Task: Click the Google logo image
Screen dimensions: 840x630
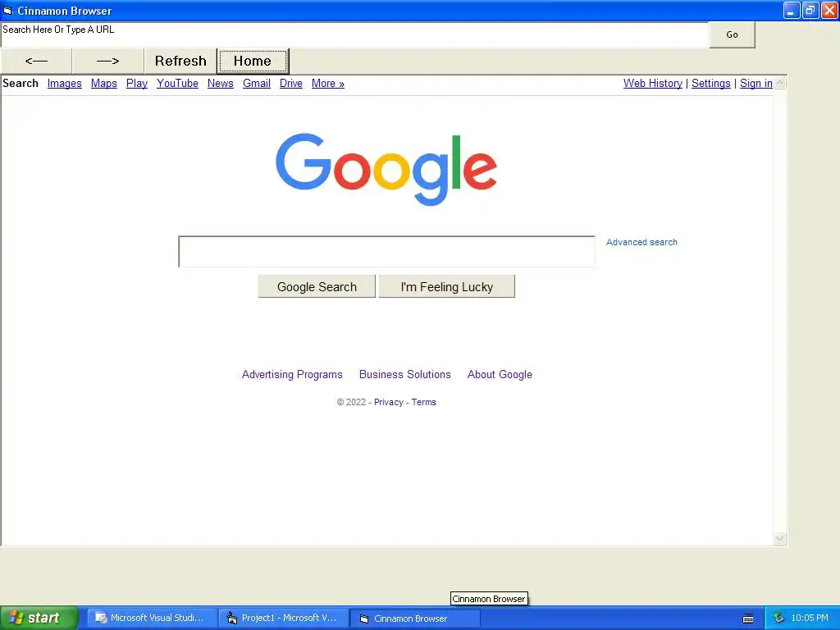Action: [386, 169]
